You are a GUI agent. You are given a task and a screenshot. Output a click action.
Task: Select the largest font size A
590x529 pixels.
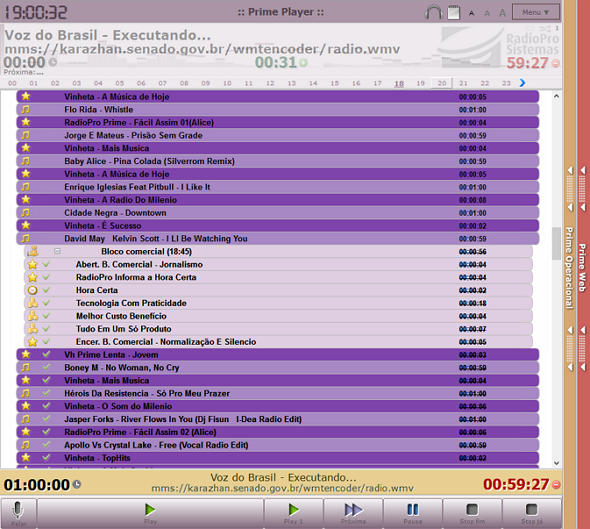[502, 13]
